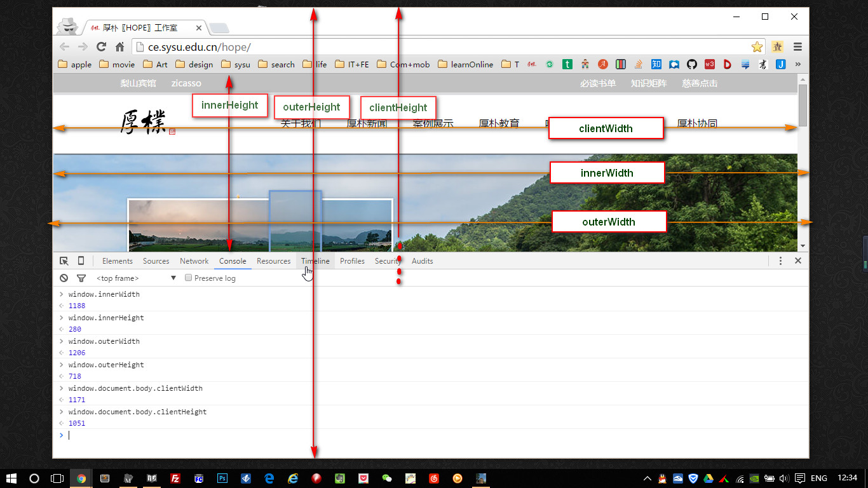Screen dimensions: 868x488
Task: Launch Photoshop from the taskbar
Action: (x=222, y=478)
